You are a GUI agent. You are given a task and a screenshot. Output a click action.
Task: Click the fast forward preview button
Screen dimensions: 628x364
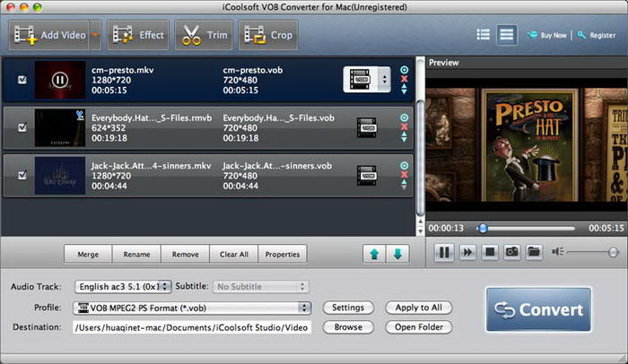tap(467, 252)
